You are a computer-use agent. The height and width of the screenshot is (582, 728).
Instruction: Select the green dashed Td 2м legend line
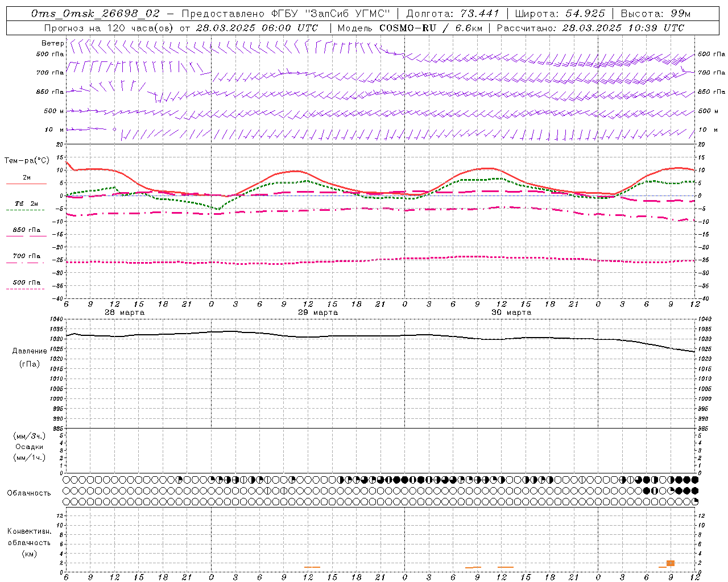click(x=26, y=210)
